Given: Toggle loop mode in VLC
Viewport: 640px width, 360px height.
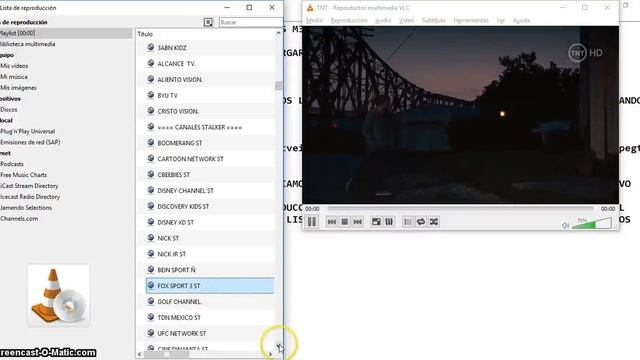Looking at the screenshot, I should pos(421,222).
